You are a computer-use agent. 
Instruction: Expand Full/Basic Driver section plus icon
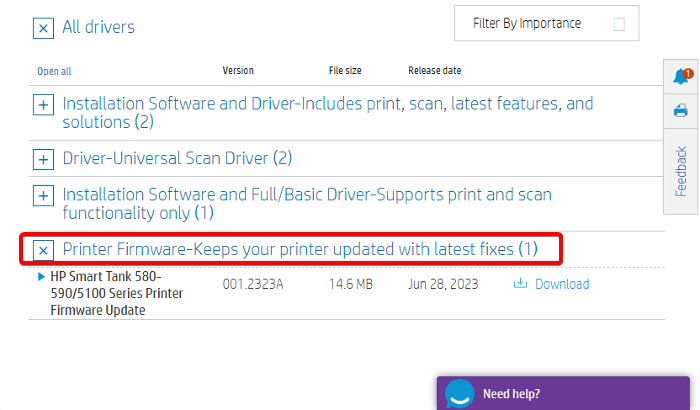(x=43, y=195)
